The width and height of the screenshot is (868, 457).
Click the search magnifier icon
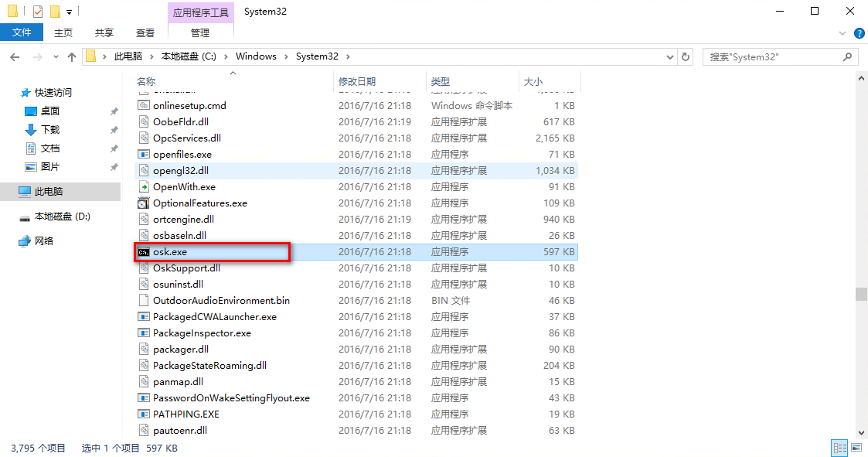(848, 56)
